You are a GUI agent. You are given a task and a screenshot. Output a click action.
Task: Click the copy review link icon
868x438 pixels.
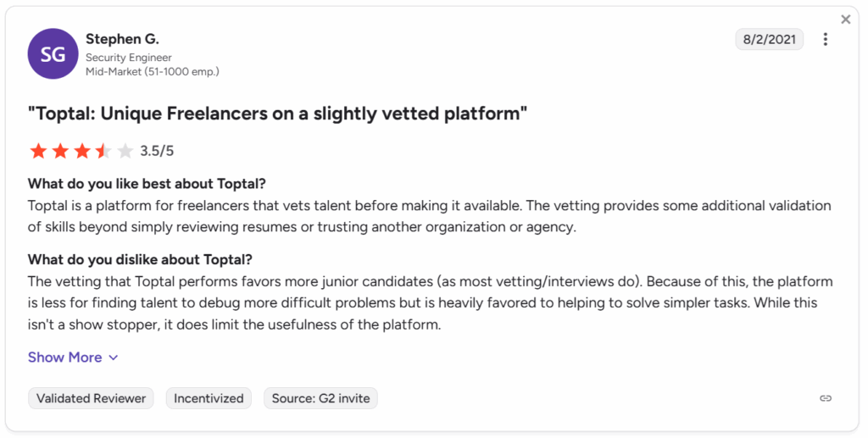[x=826, y=398]
